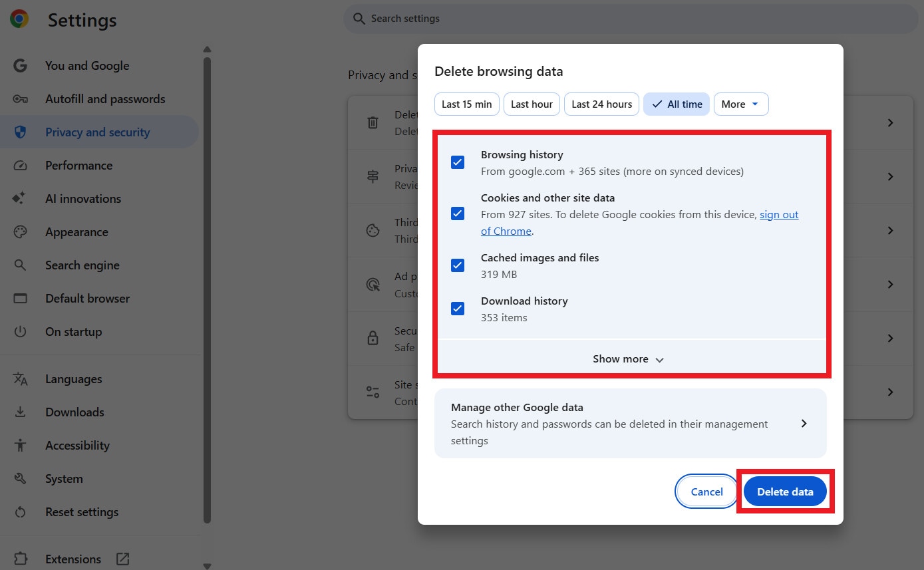Click the Search settings input field
The height and width of the screenshot is (570, 924).
pos(631,19)
